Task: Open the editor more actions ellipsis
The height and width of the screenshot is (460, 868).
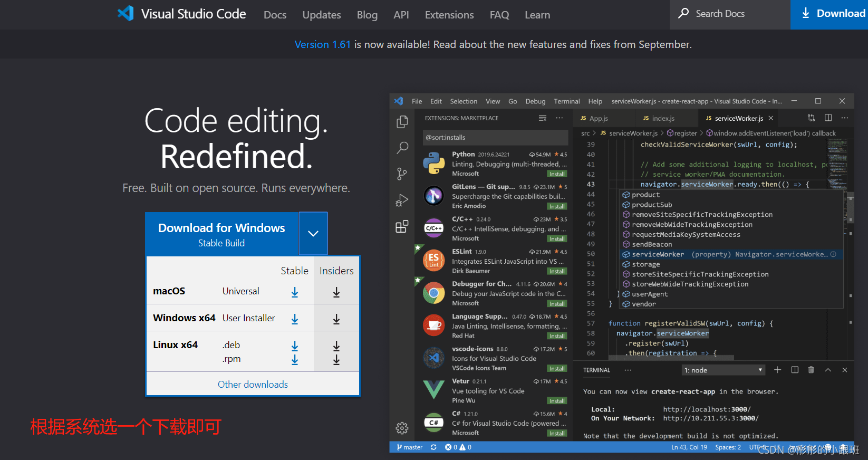Action: 845,118
